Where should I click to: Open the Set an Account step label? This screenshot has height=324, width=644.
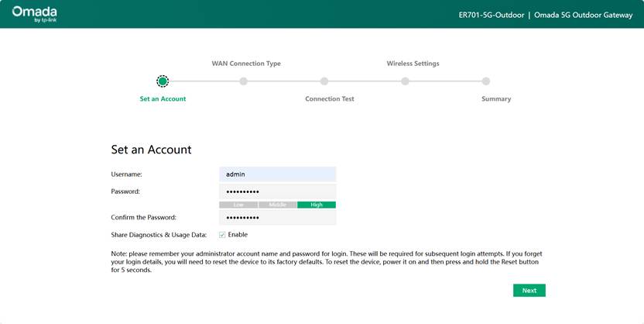point(163,99)
